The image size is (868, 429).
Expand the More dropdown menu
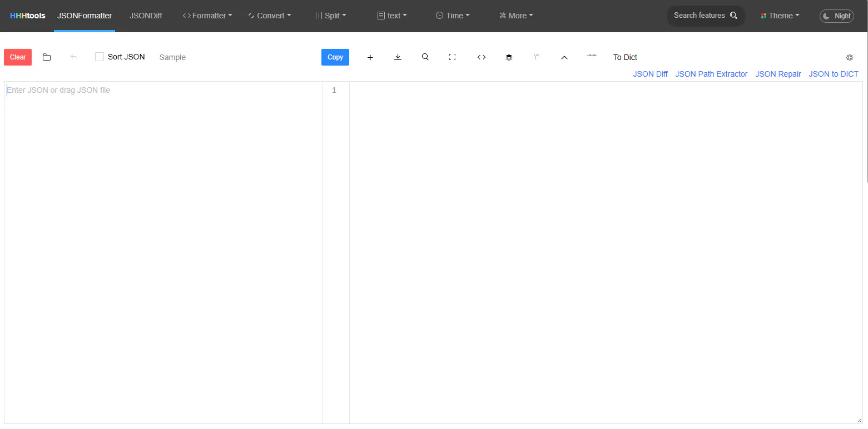tap(516, 16)
